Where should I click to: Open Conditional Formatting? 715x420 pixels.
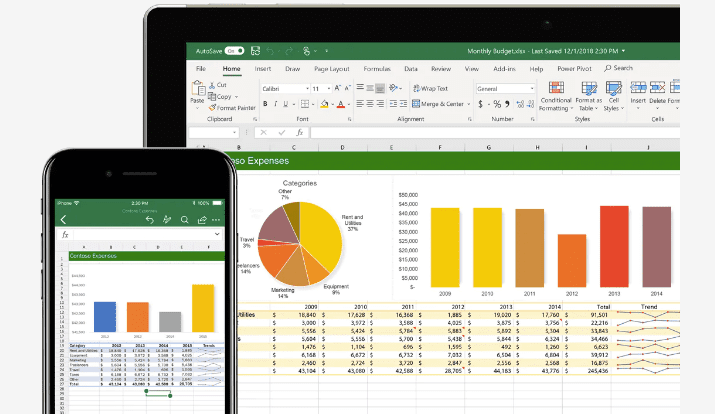pyautogui.click(x=555, y=94)
